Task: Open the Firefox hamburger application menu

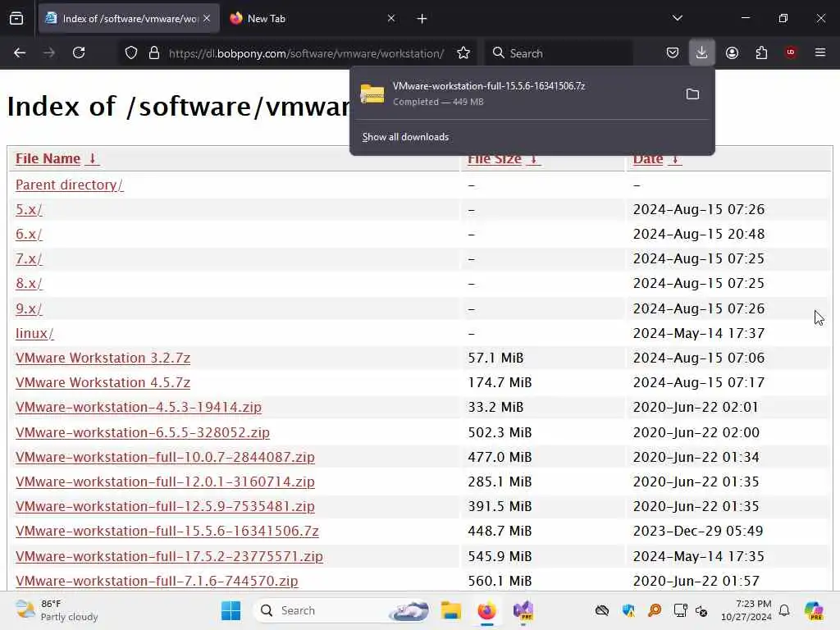Action: 820,52
